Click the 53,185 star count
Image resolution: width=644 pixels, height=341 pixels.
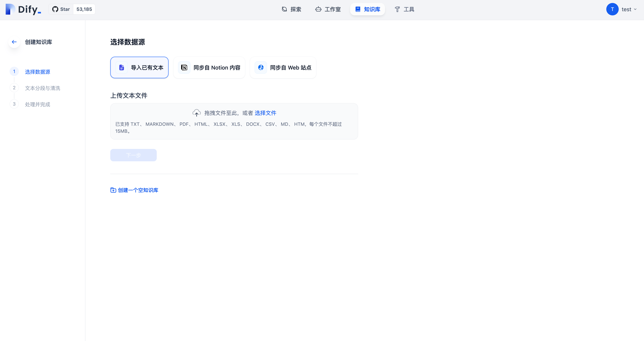(84, 9)
